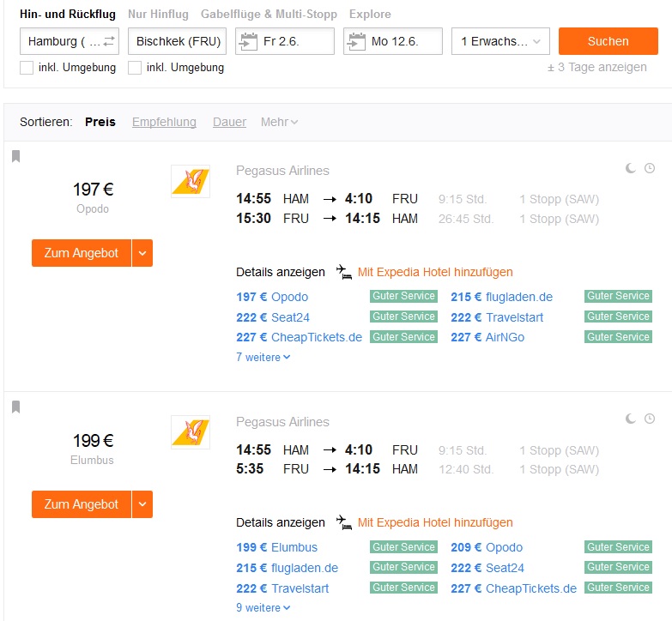The width and height of the screenshot is (672, 621).
Task: Enable inkl. Umgebung for Bischkek destination
Action: tap(135, 68)
